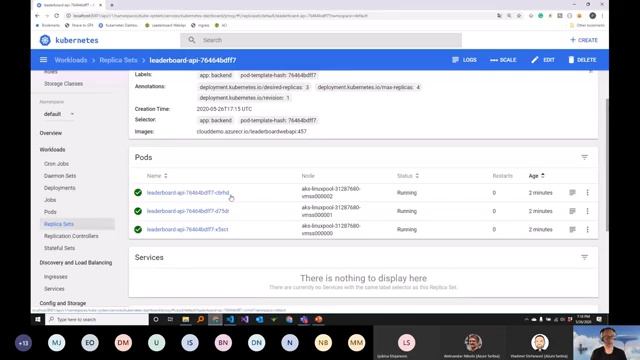
Task: Open actions menu for pod on vmss000002
Action: point(587,193)
